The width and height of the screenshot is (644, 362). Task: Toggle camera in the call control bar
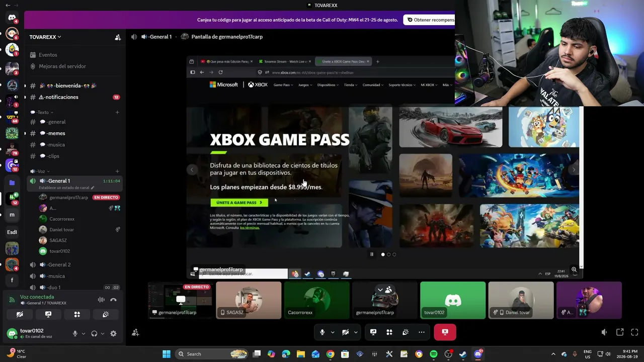point(346,332)
